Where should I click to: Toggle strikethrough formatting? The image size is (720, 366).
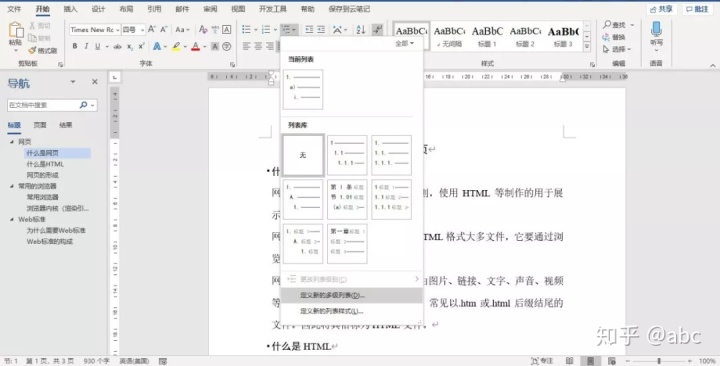pyautogui.click(x=118, y=46)
